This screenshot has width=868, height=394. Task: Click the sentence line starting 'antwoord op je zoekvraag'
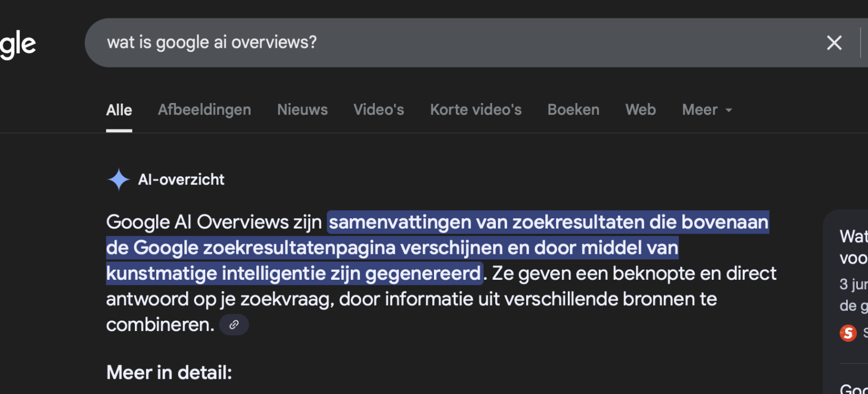click(x=412, y=299)
